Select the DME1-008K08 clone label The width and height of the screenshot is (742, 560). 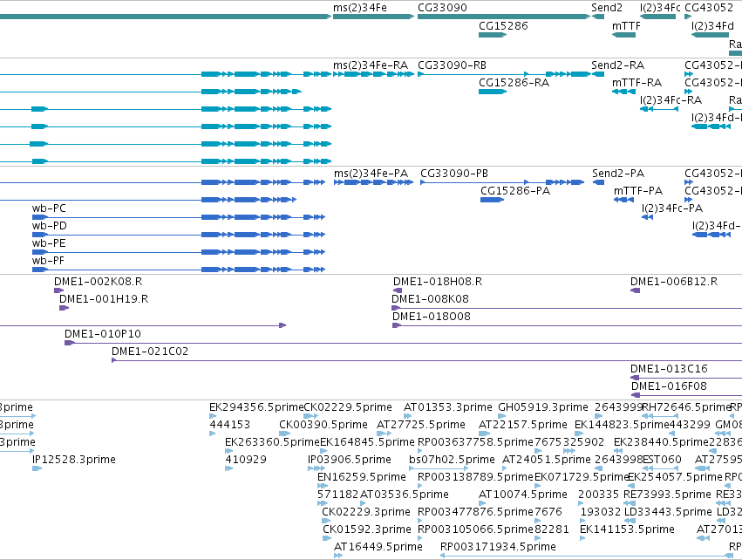point(430,299)
